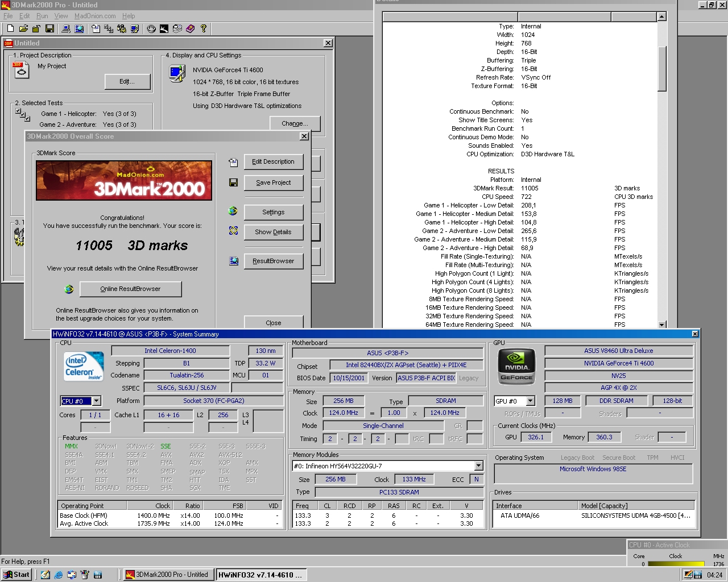Click the ASUS V8460 Ultra Deluxe field
The width and height of the screenshot is (728, 582).
tap(619, 351)
